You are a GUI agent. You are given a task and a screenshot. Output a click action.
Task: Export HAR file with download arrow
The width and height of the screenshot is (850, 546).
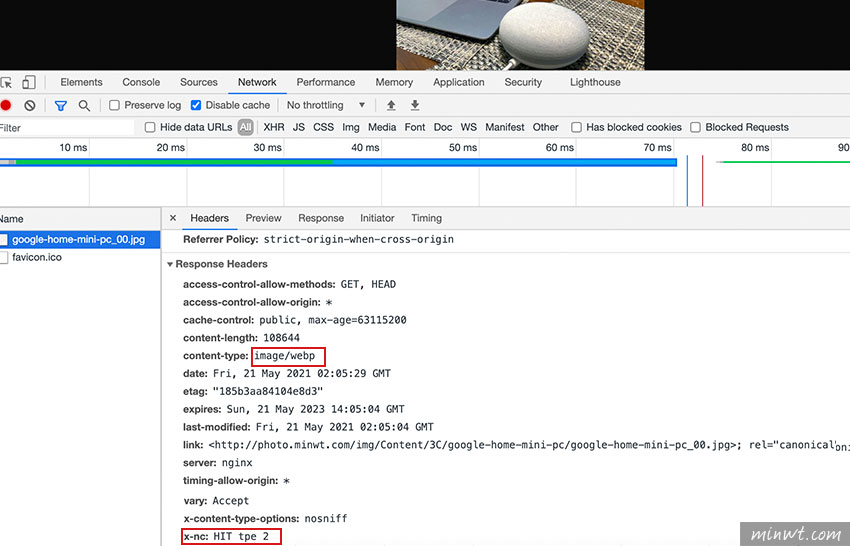tap(415, 105)
